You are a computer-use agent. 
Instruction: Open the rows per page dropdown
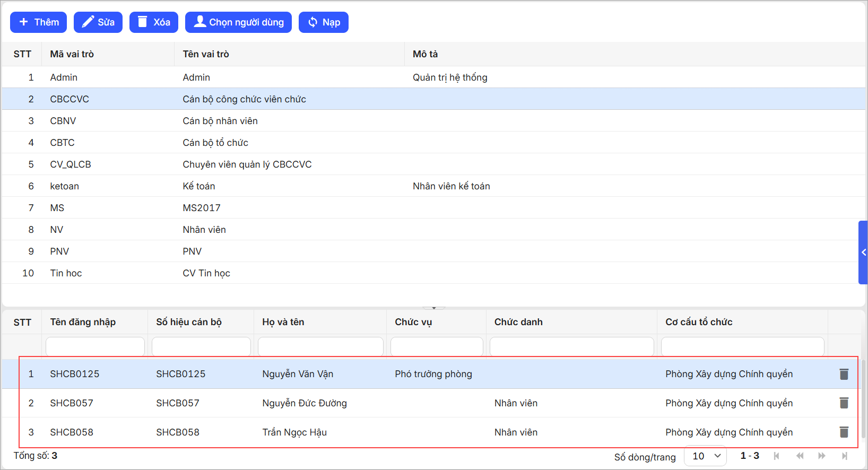(x=705, y=456)
